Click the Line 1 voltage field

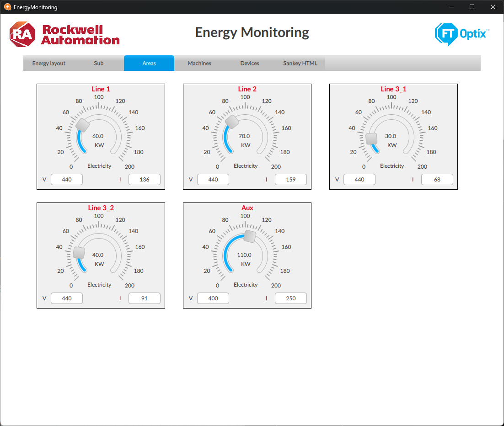click(x=67, y=180)
